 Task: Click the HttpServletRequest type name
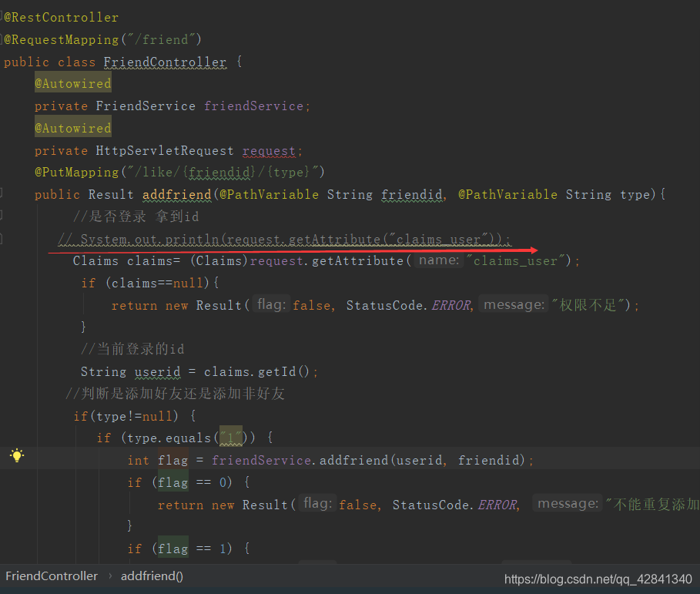[165, 150]
